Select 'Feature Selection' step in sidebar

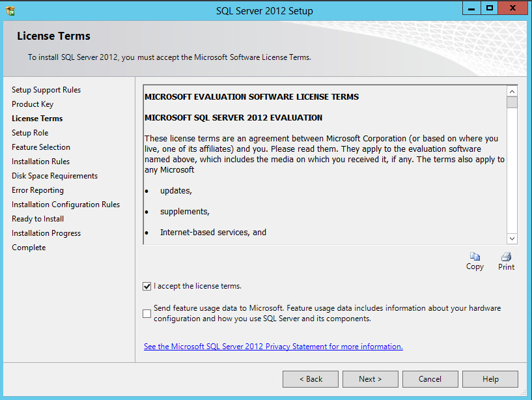(x=41, y=147)
